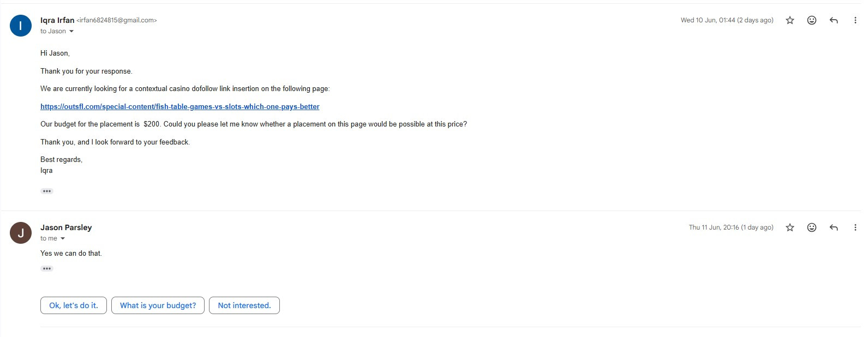The width and height of the screenshot is (868, 337).
Task: Show details for 'to me' recipients
Action: click(63, 239)
